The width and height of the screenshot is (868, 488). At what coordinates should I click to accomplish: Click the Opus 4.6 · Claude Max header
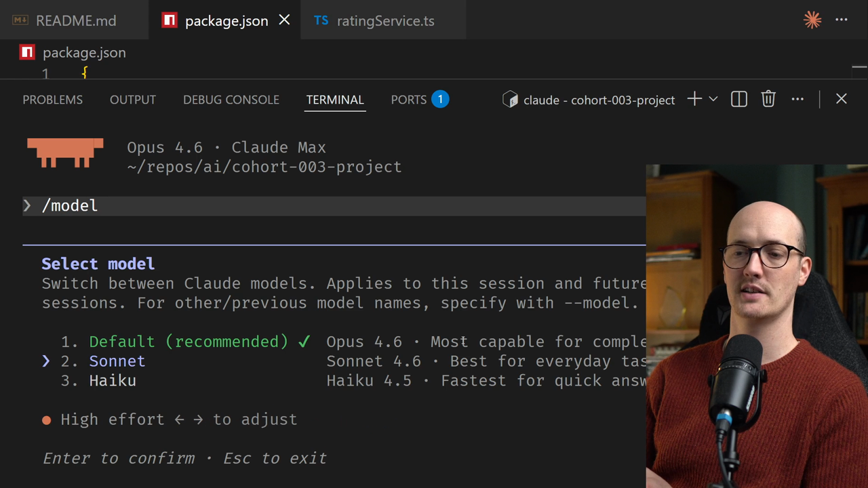[x=226, y=148]
